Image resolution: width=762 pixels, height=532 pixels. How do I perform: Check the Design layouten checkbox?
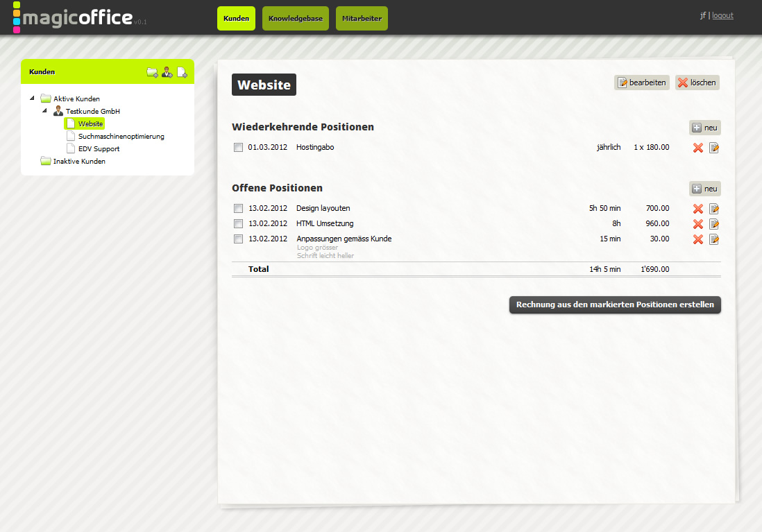(x=238, y=209)
